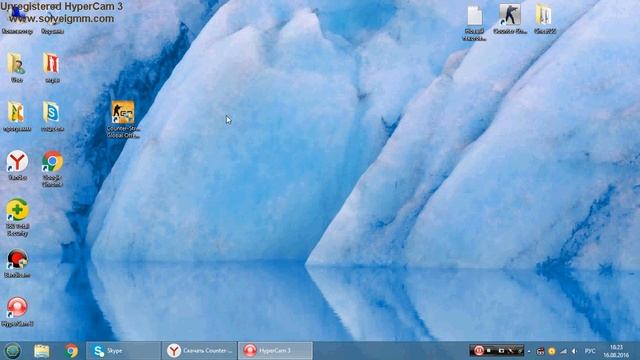Screen dimensions: 640x360
Task: Open the folder with the green and orange picture
Action: pos(17,116)
